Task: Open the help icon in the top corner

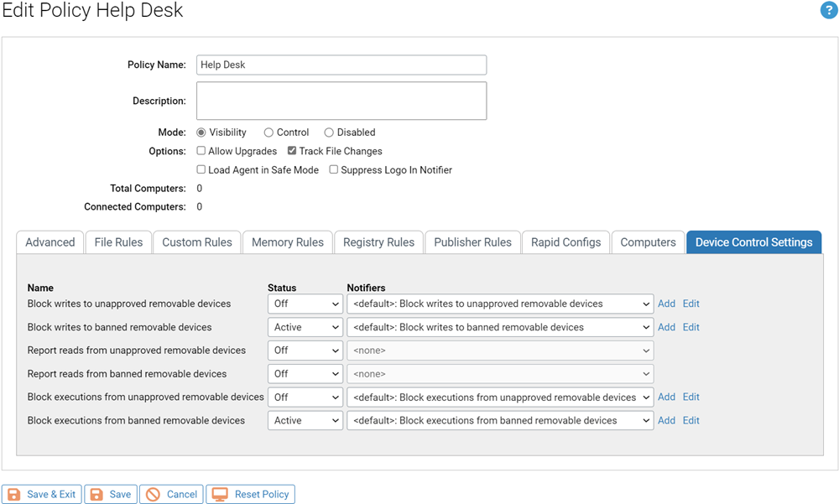Action: pyautogui.click(x=830, y=11)
